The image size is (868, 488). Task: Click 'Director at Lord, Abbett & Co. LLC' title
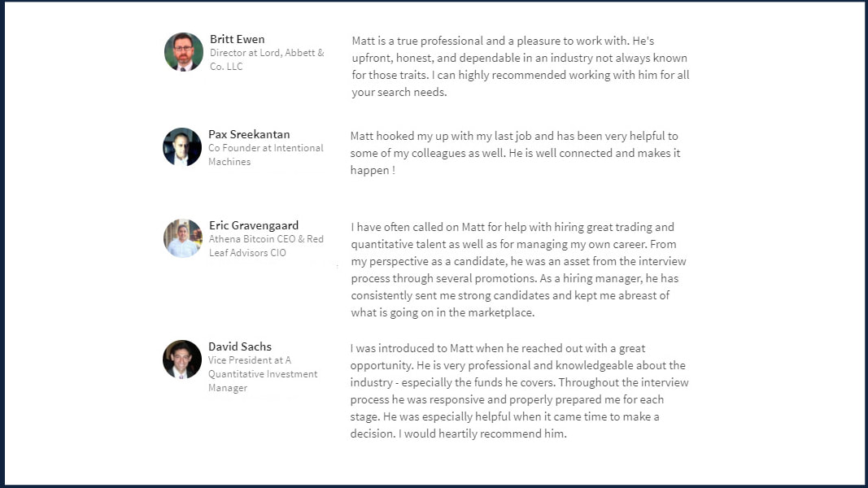[267, 59]
